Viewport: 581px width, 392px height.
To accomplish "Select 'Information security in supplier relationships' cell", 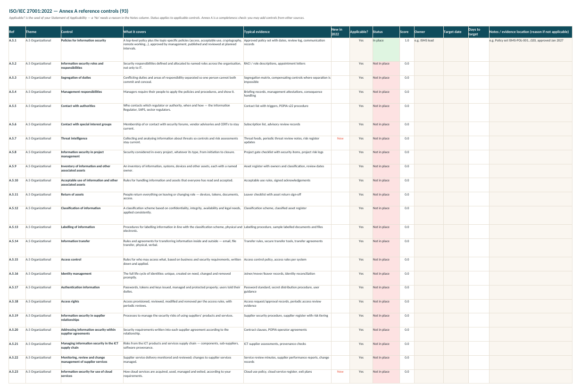I will coord(91,320).
